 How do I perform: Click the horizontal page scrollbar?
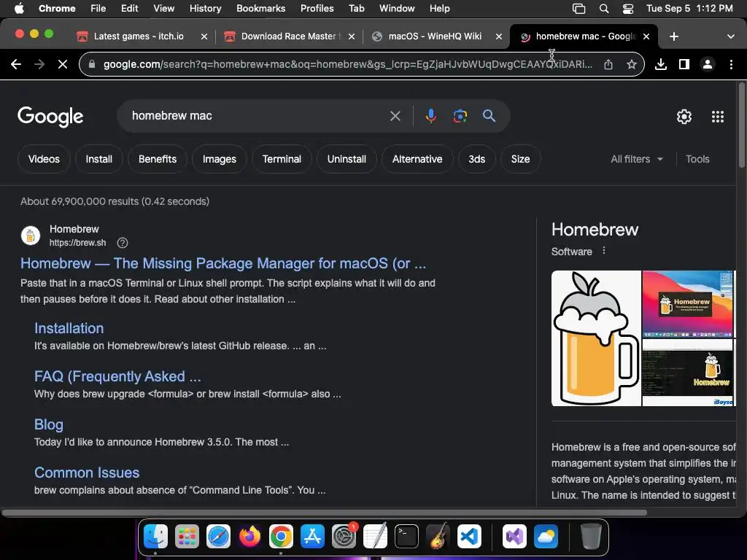click(x=324, y=513)
